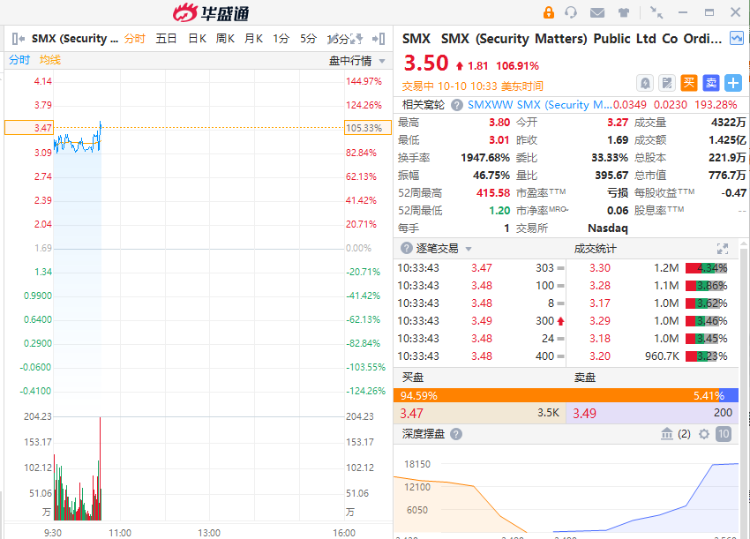The width and height of the screenshot is (750, 539).
Task: Toggle the 分时 line legend
Action: (19, 60)
